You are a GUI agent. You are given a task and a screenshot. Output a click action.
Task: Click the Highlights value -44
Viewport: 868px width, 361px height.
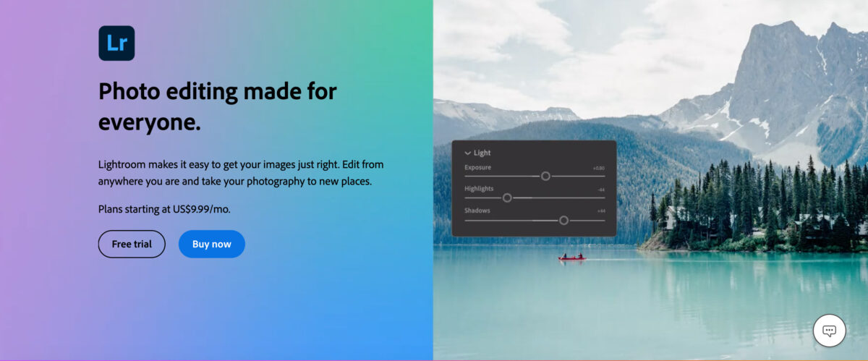[601, 190]
